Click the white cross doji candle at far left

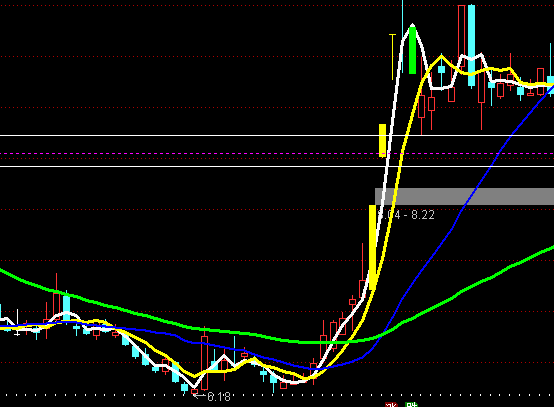pyautogui.click(x=17, y=322)
